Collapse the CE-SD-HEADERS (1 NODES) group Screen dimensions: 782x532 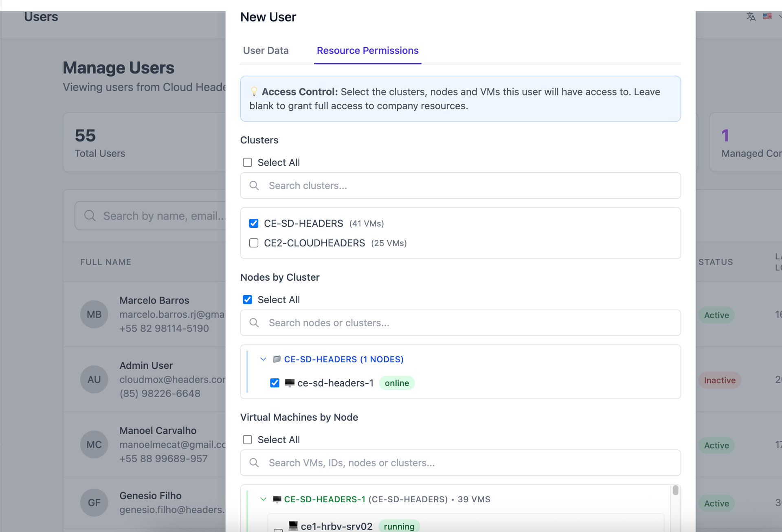pos(263,359)
